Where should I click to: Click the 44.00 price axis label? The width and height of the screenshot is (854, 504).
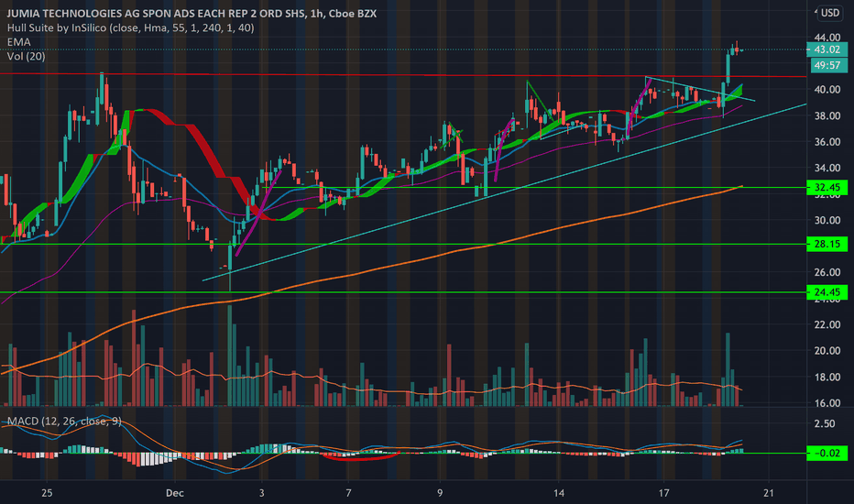(827, 38)
